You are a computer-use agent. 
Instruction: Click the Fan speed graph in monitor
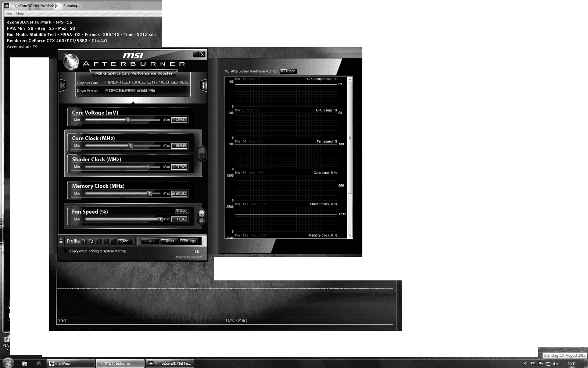coord(286,156)
